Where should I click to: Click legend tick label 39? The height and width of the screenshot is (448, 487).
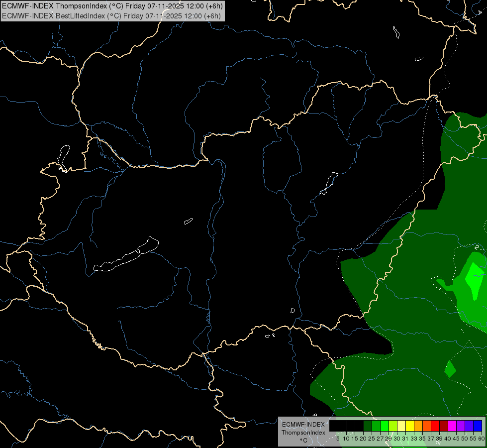pos(439,439)
